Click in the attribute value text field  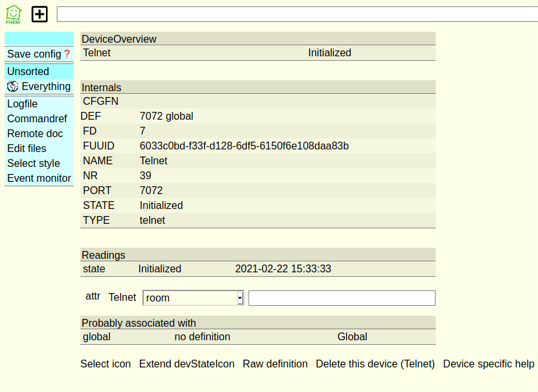tap(342, 298)
